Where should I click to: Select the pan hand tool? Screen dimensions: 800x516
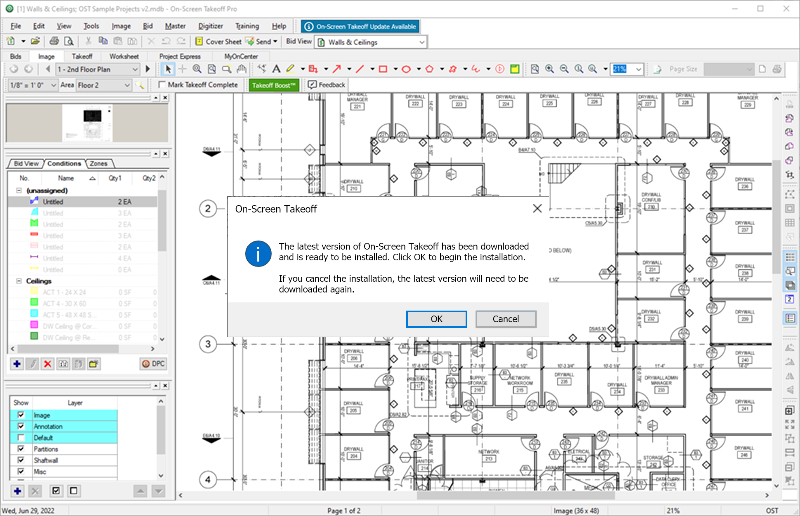click(241, 69)
